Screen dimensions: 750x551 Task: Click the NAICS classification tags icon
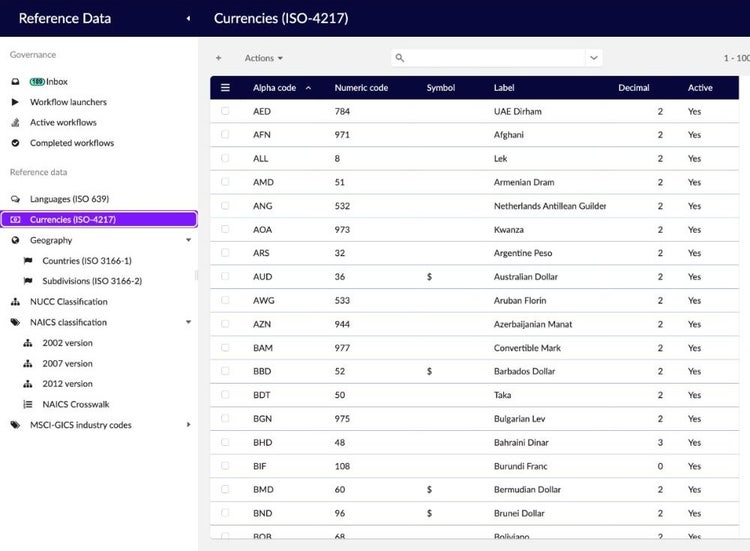point(15,322)
